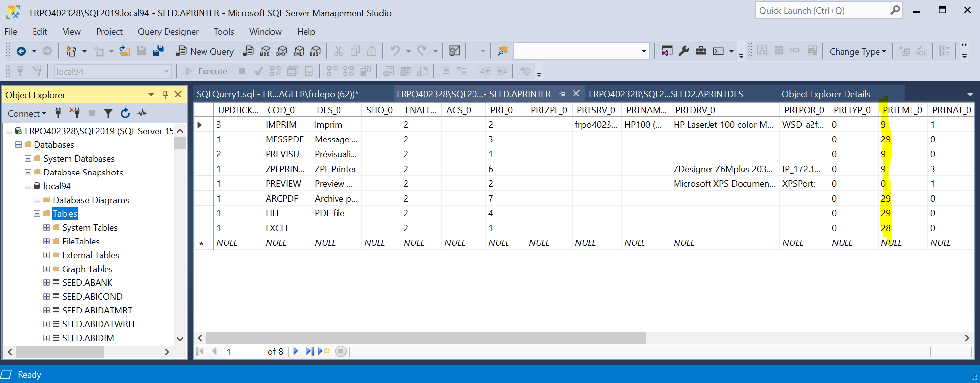Go to the next record in grid
This screenshot has height=383, width=980.
(x=296, y=351)
